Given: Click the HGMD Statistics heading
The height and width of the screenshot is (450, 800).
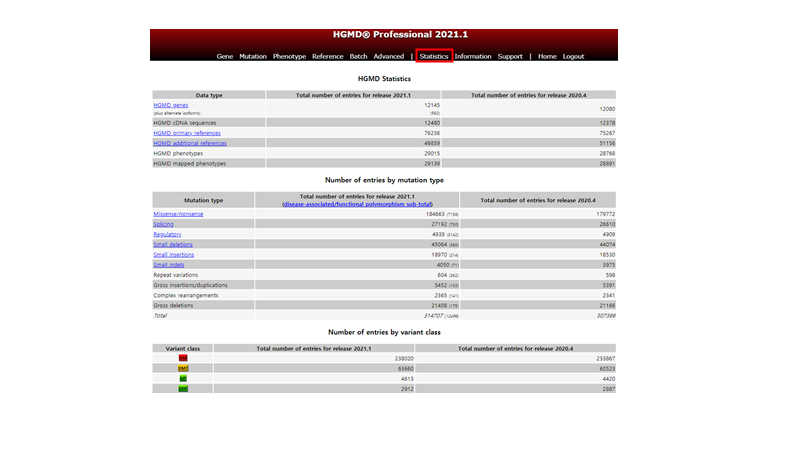Looking at the screenshot, I should coord(384,79).
